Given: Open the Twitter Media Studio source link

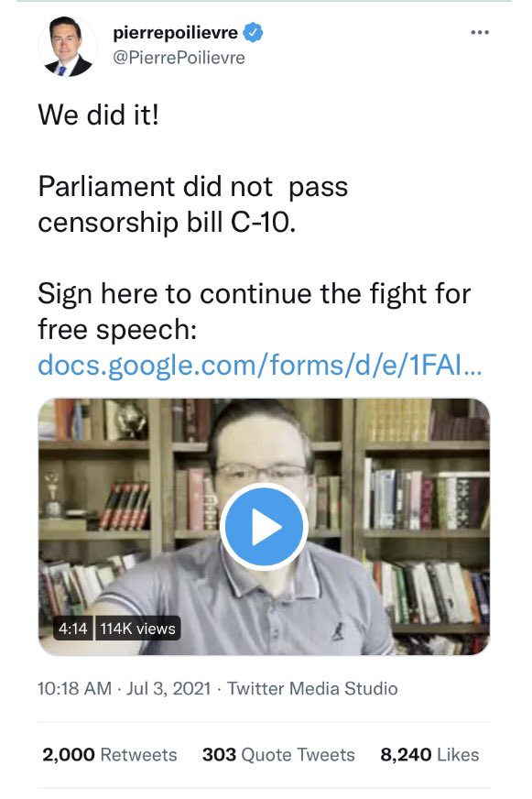Looking at the screenshot, I should (x=312, y=688).
